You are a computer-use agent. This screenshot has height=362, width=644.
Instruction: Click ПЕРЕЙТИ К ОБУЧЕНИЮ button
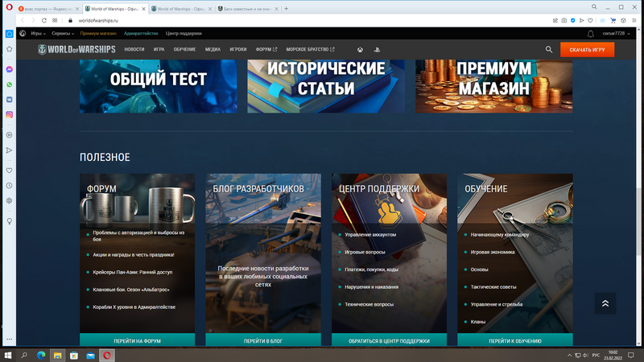point(515,340)
